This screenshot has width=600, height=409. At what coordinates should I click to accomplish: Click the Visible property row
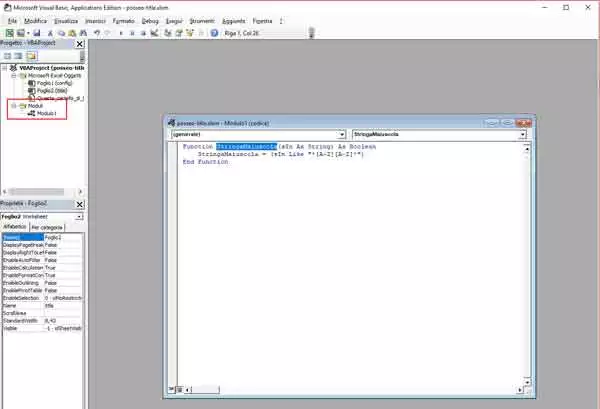42,328
